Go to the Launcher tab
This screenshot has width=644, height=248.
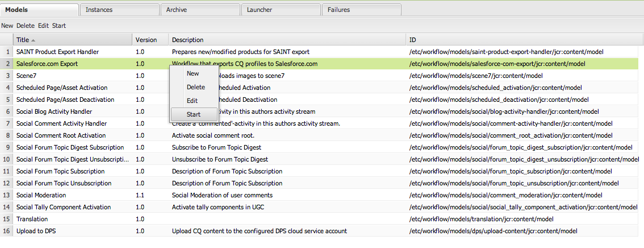click(280, 10)
